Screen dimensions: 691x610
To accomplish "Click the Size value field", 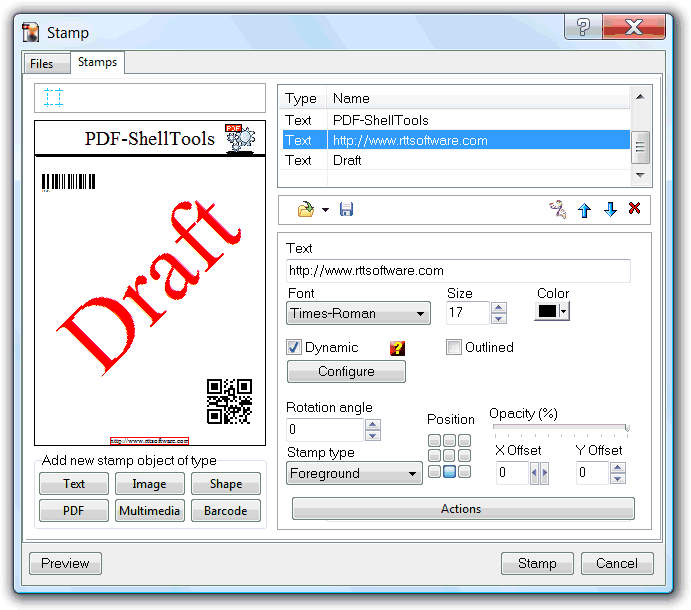I will [468, 313].
